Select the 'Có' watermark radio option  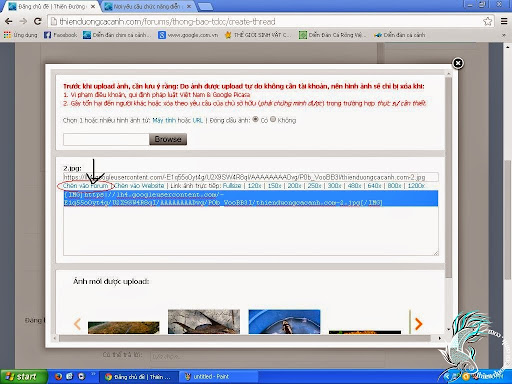click(x=255, y=119)
